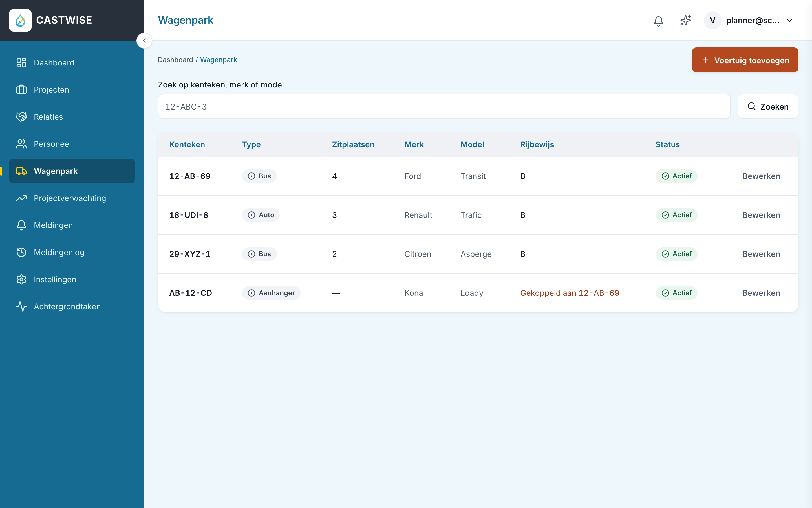
Task: Click the Castwise logo icon
Action: pos(20,20)
